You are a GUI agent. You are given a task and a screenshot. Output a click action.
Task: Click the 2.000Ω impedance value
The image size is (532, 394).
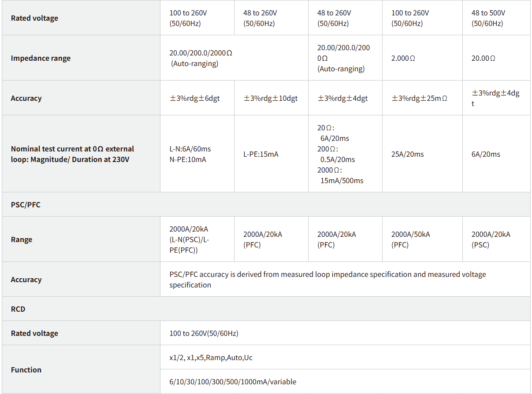point(403,58)
